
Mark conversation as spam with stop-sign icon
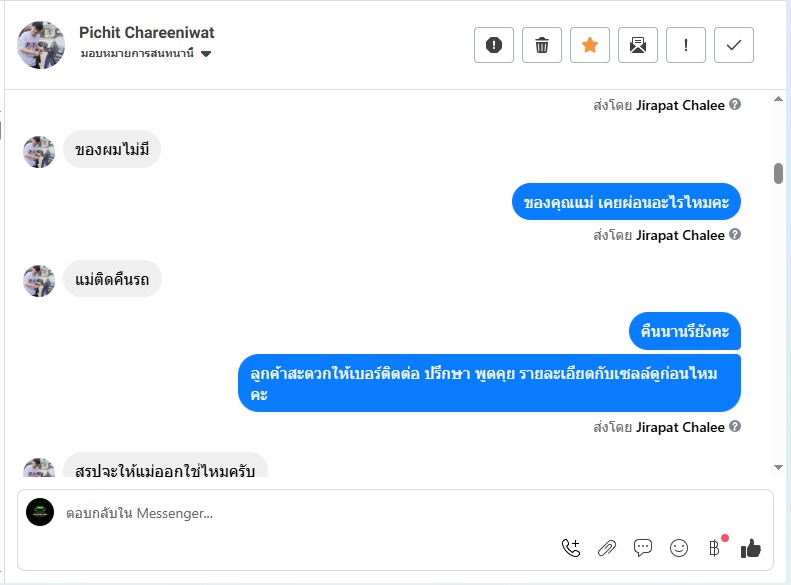(494, 45)
